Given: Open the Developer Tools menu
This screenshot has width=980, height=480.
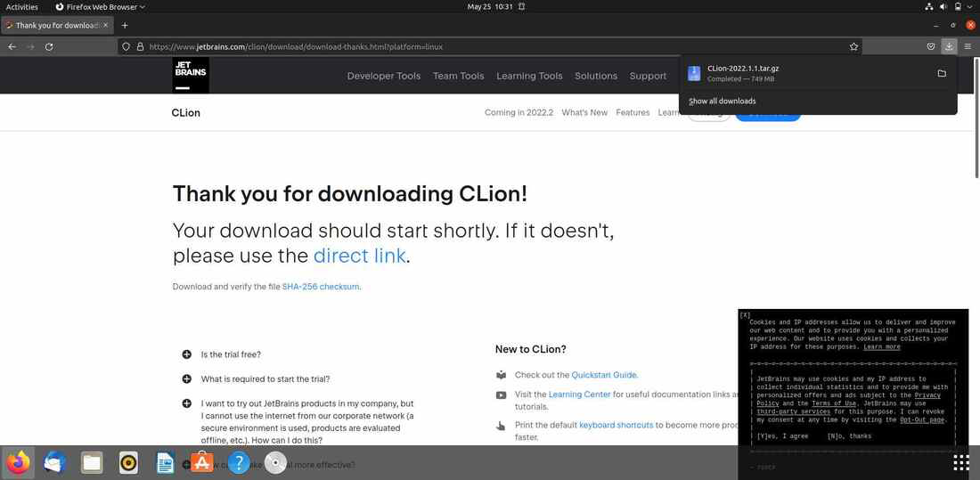Looking at the screenshot, I should (384, 76).
